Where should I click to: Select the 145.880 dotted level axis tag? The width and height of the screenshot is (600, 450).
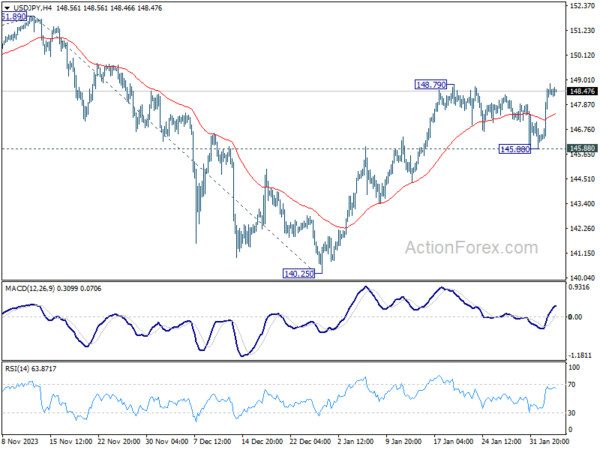(x=582, y=148)
